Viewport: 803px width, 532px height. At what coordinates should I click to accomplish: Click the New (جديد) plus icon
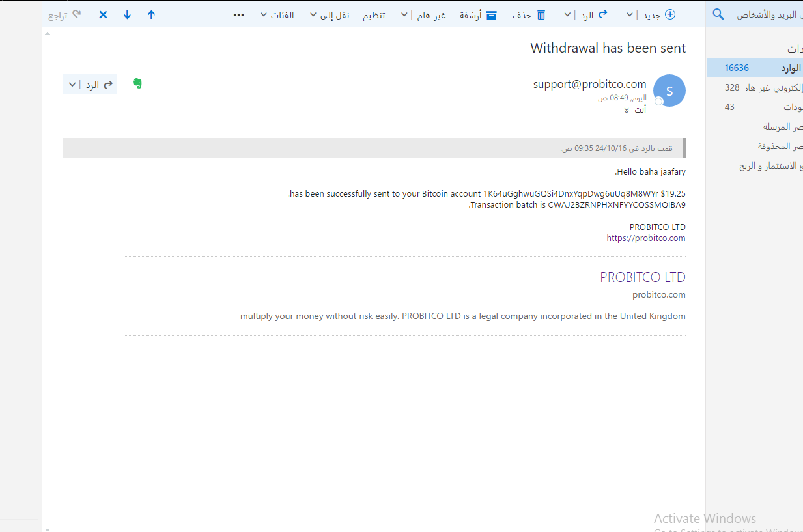670,14
